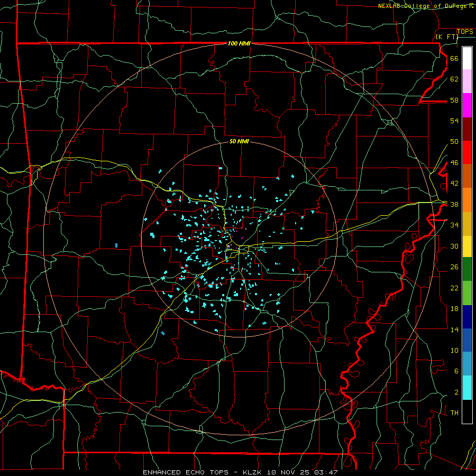Click the 'TOPS' legend title
Viewport: 476px width, 476px height.
point(465,32)
